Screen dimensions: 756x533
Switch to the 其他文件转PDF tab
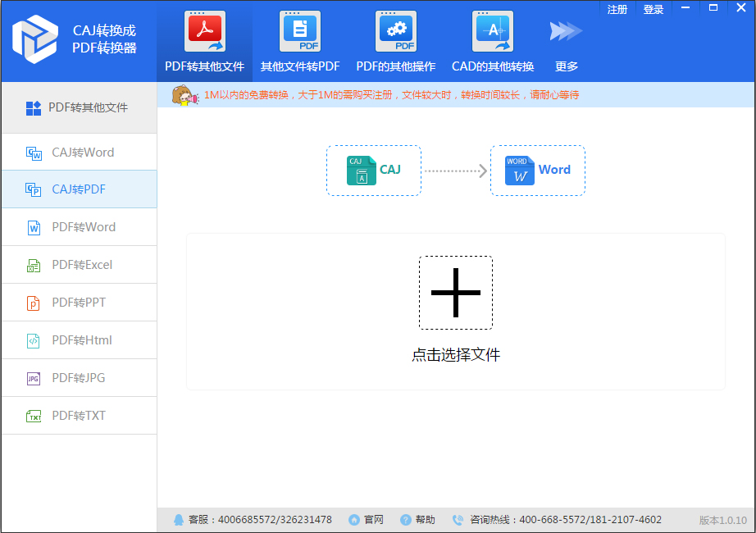[300, 37]
